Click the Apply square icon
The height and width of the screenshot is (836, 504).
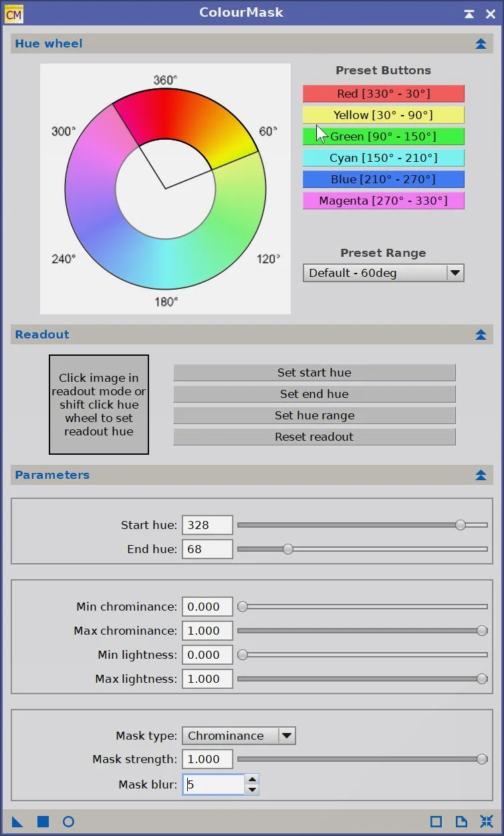point(43,822)
